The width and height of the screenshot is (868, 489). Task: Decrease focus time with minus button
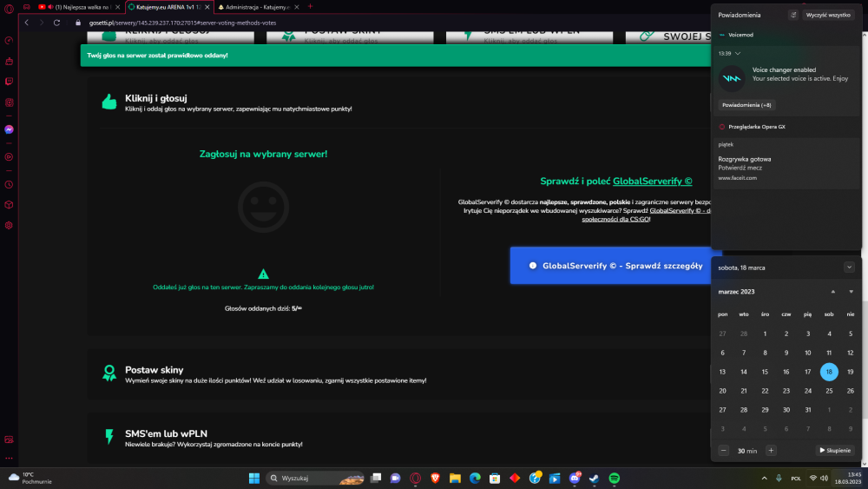[723, 450]
